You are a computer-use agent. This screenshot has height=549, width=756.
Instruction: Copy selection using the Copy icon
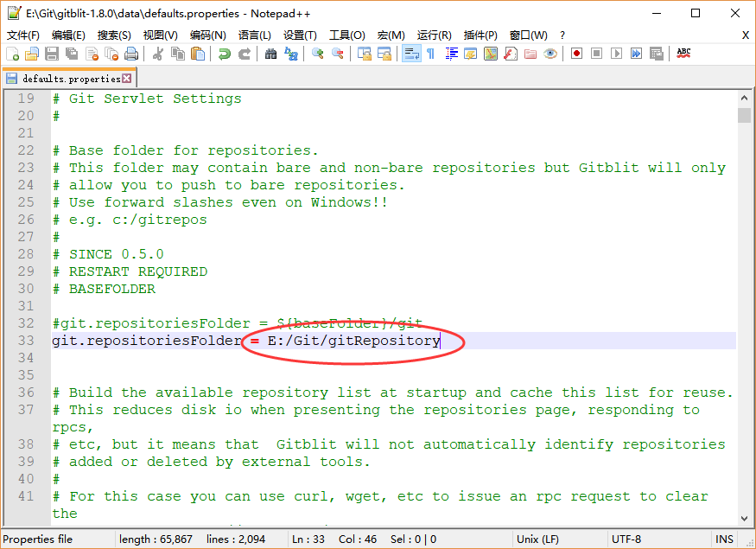point(178,54)
